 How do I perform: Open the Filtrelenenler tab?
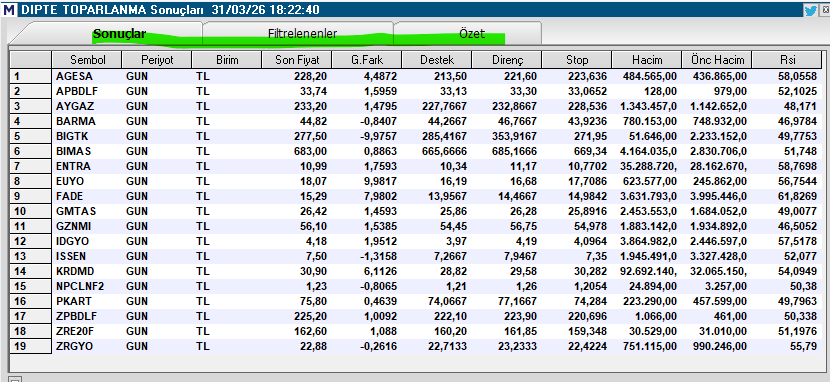point(302,33)
